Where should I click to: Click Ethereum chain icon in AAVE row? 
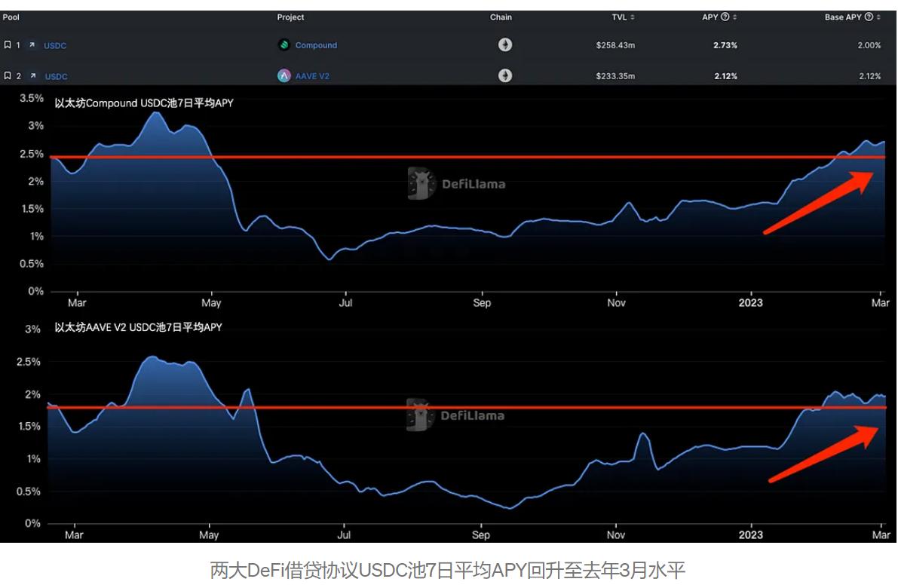click(505, 76)
